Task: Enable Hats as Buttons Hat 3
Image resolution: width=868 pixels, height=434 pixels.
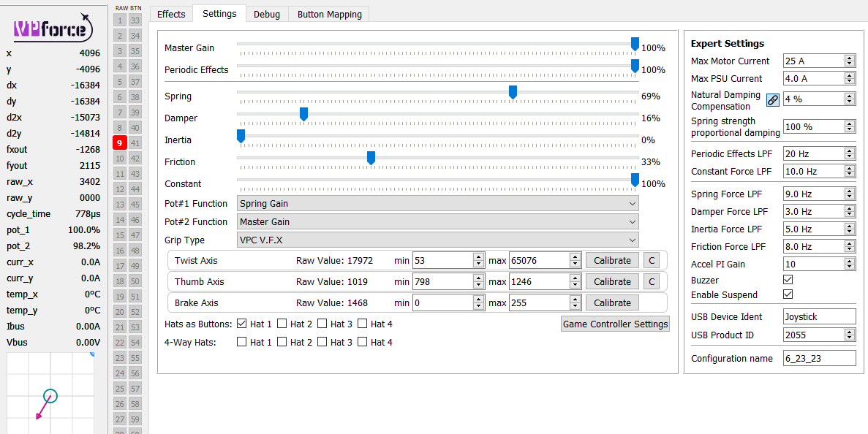Action: point(322,324)
